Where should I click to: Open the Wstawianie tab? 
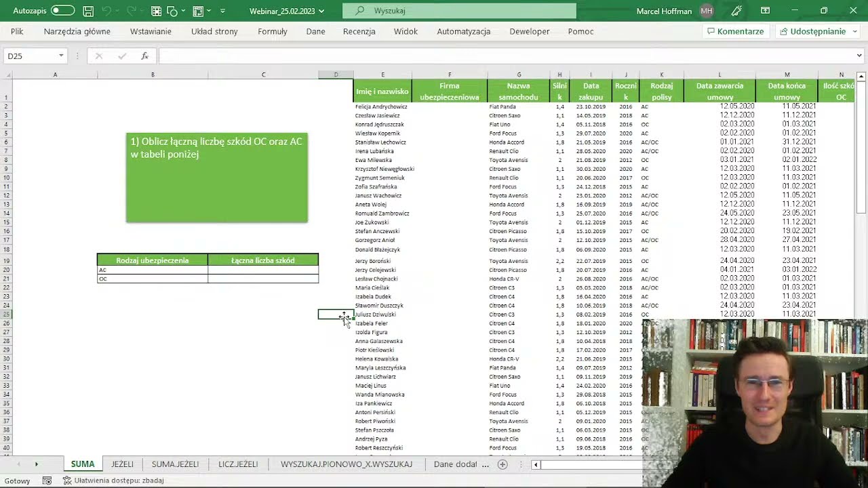(151, 31)
